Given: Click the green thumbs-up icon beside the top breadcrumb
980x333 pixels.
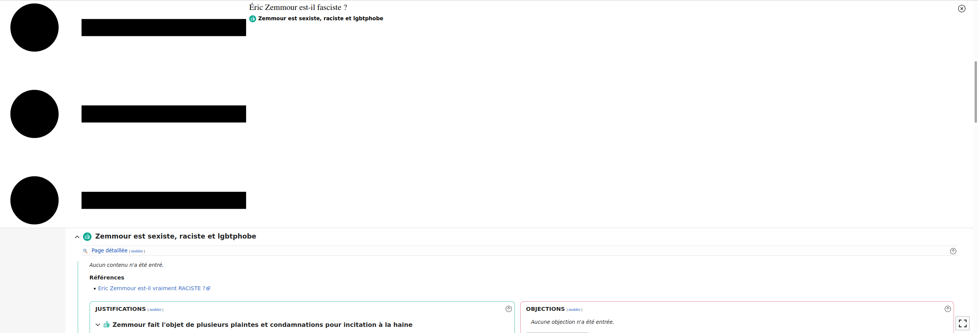Looking at the screenshot, I should 253,19.
